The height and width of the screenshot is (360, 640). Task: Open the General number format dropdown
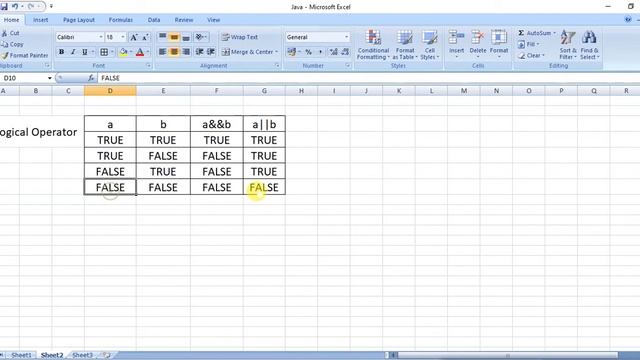click(347, 37)
